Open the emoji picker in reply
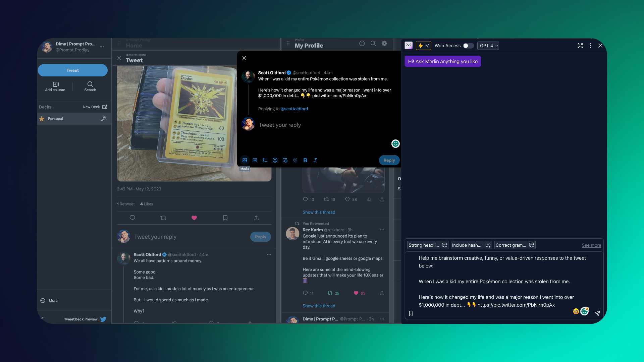The height and width of the screenshot is (362, 644). 275,160
